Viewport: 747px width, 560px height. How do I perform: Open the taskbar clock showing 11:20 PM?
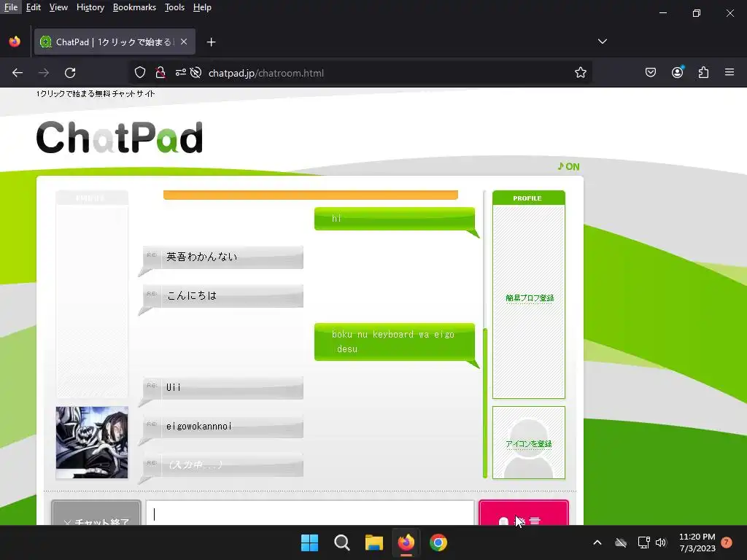coord(697,542)
